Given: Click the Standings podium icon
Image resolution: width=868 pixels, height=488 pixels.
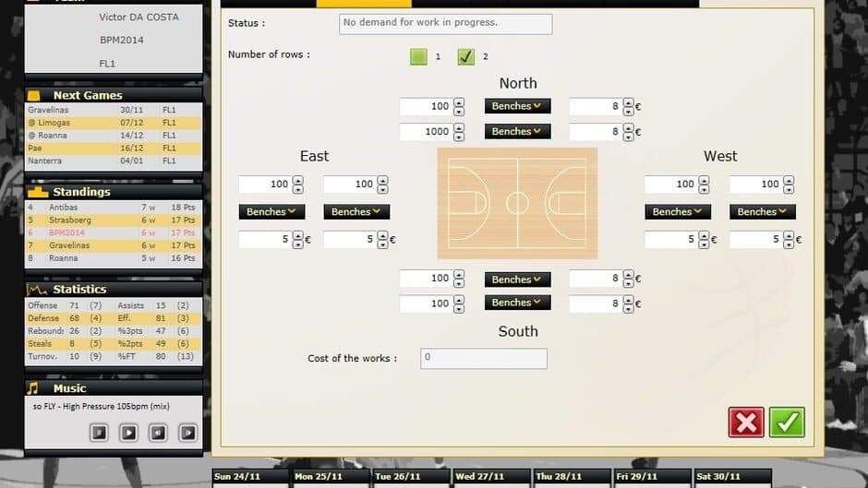Looking at the screenshot, I should click(x=37, y=192).
